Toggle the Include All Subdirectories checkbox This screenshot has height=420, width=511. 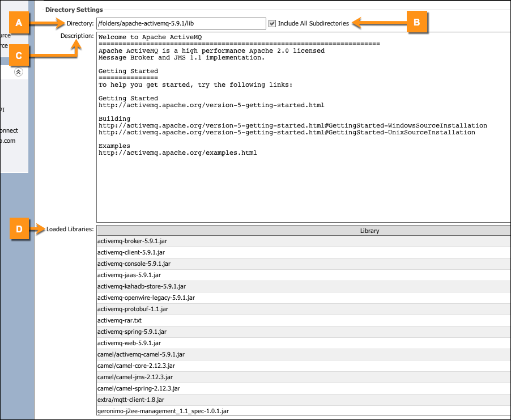pos(272,23)
